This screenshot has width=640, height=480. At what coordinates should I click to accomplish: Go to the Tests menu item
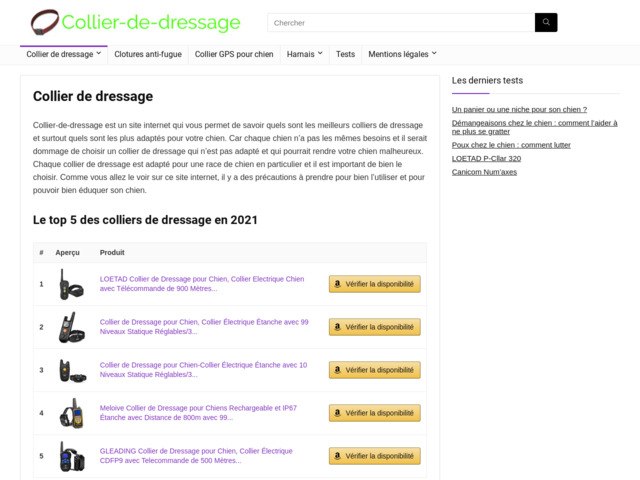[x=345, y=54]
